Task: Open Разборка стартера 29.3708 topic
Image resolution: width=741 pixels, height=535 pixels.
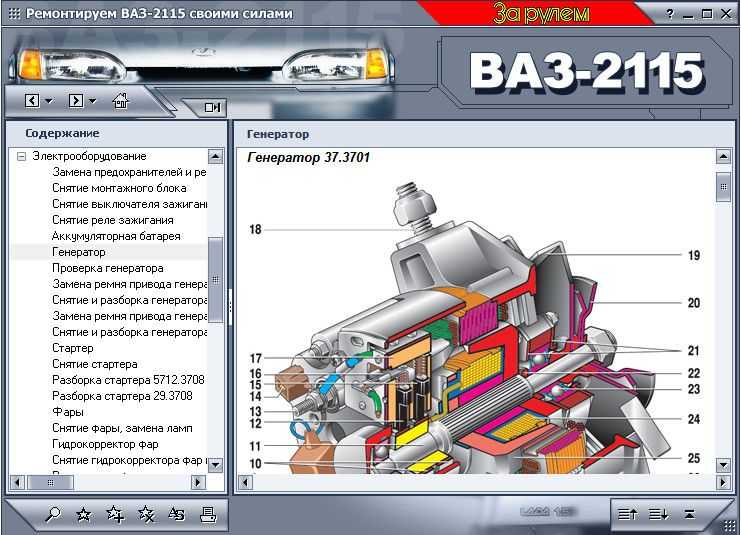Action: pyautogui.click(x=122, y=396)
